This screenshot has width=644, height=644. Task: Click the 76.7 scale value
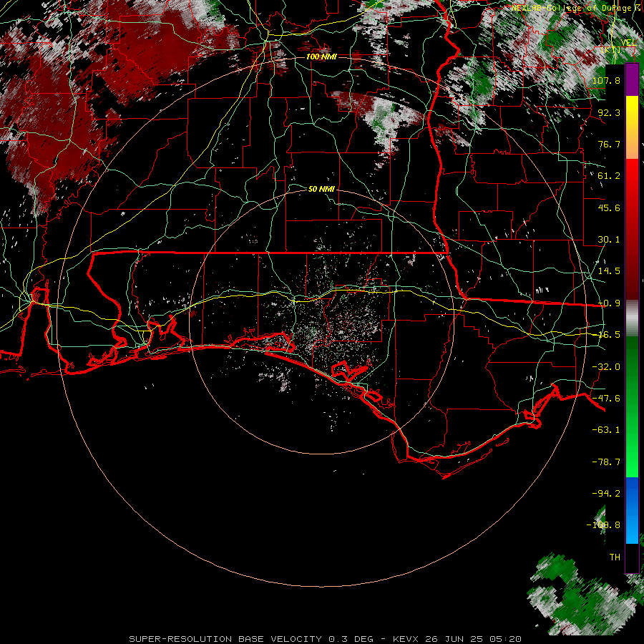(x=609, y=144)
